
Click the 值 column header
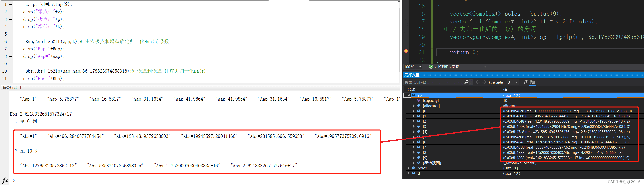[505, 89]
